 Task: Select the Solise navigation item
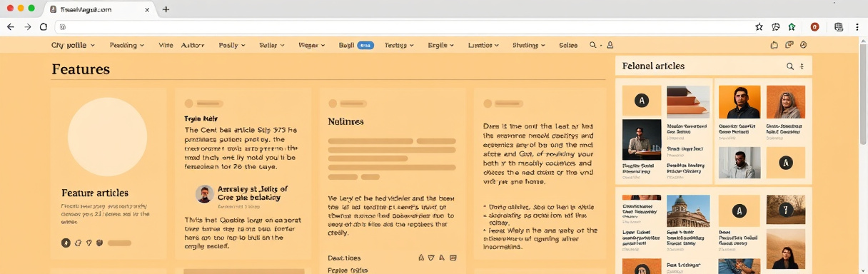tap(568, 45)
